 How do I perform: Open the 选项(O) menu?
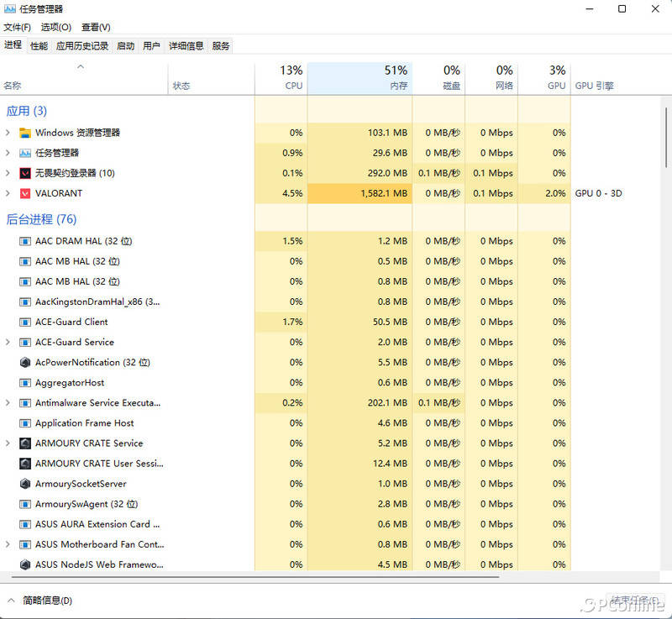56,28
